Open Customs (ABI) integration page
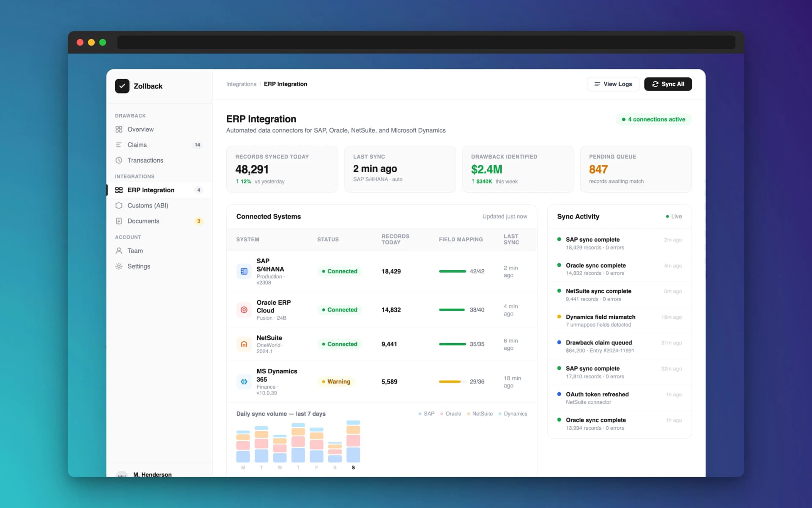This screenshot has width=812, height=508. 148,205
